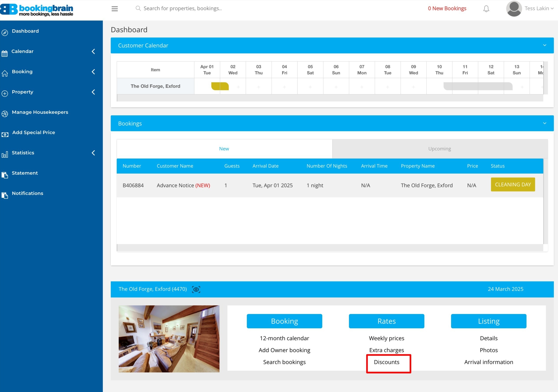Expand the Statistics sidebar submenu arrow
558x392 pixels.
pos(93,153)
